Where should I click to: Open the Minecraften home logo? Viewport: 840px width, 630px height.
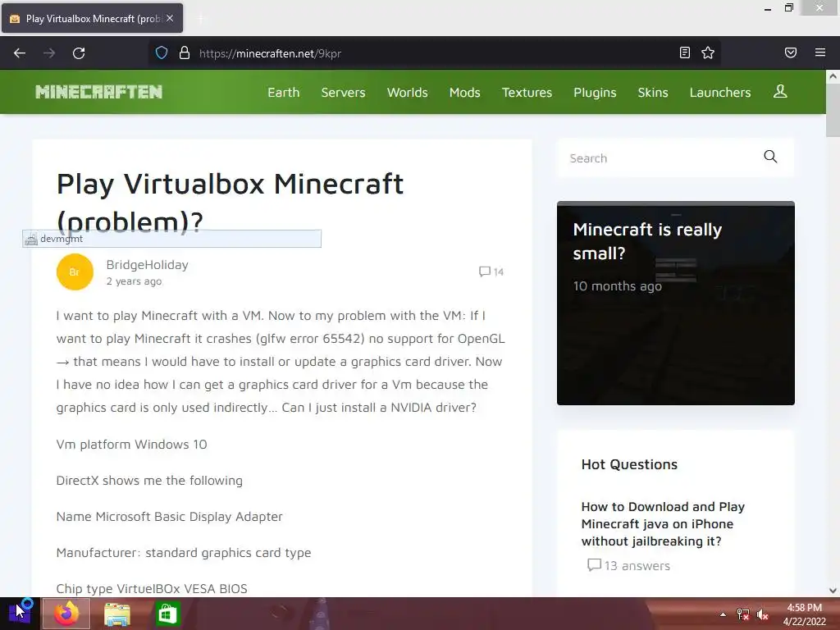[x=99, y=92]
